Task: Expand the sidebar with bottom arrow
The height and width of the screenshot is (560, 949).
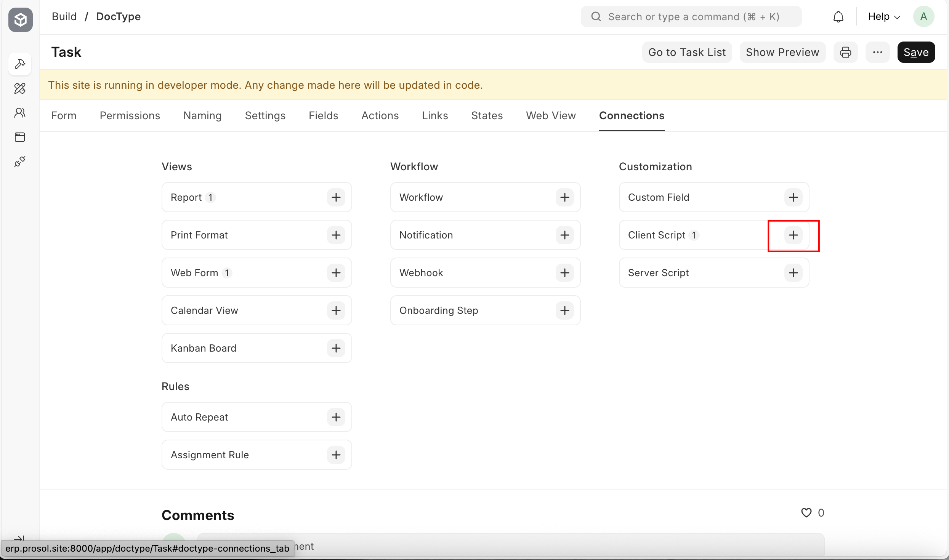Action: pos(19,538)
